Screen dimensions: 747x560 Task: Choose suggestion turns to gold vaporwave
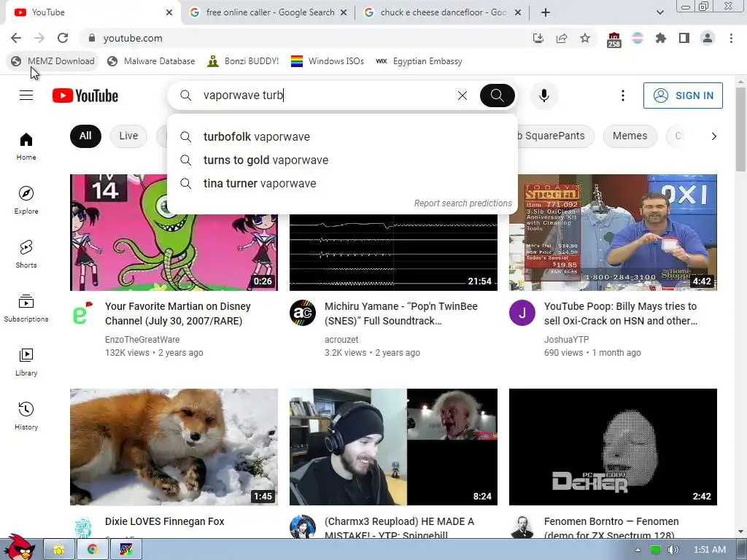(x=343, y=160)
